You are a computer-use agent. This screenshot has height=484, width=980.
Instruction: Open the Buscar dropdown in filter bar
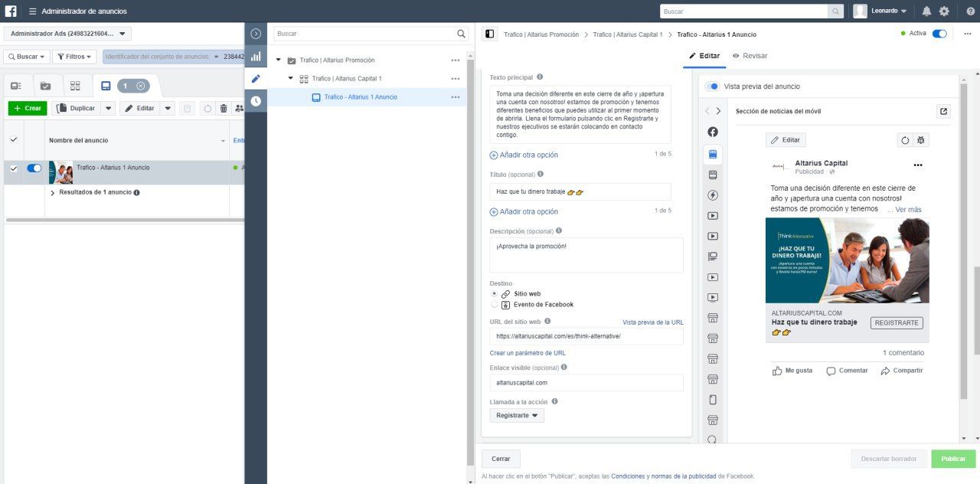(x=27, y=57)
